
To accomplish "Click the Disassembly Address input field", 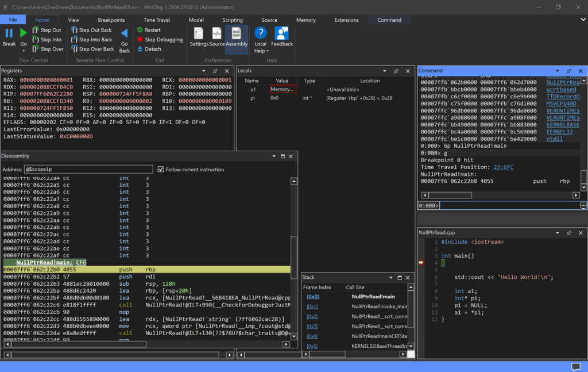I will coord(88,170).
